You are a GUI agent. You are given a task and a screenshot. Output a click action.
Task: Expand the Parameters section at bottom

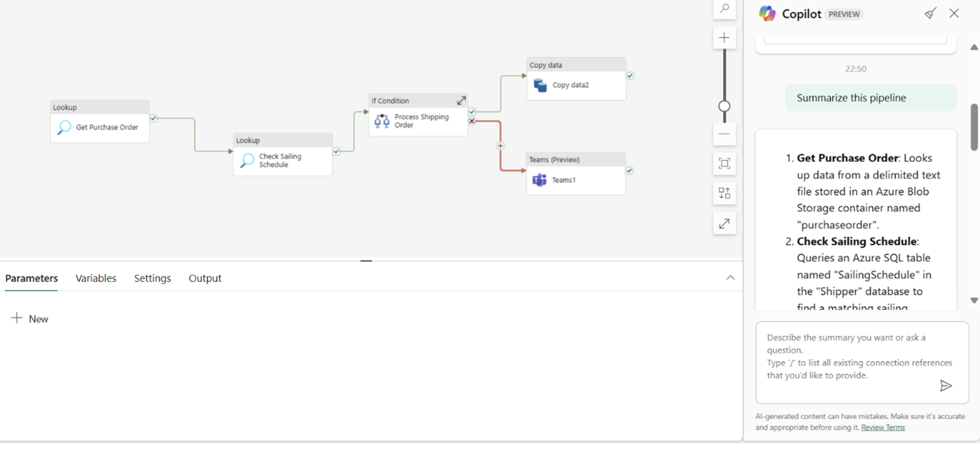pyautogui.click(x=730, y=277)
